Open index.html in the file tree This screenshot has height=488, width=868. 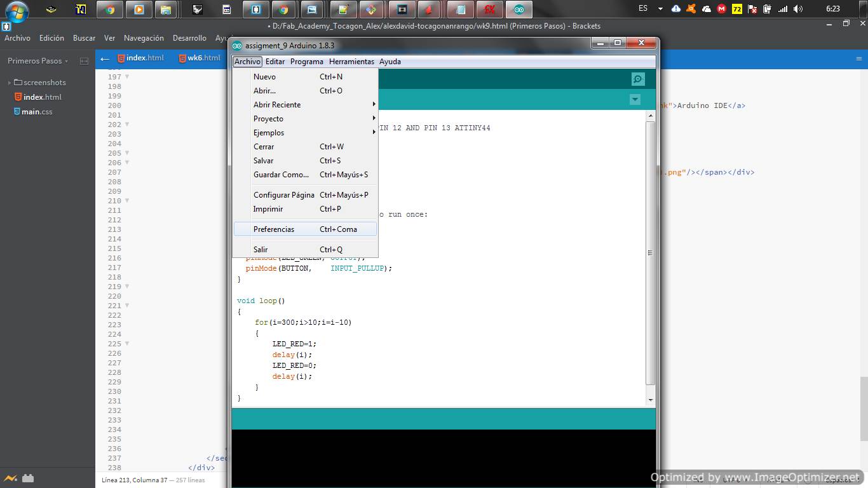37,97
